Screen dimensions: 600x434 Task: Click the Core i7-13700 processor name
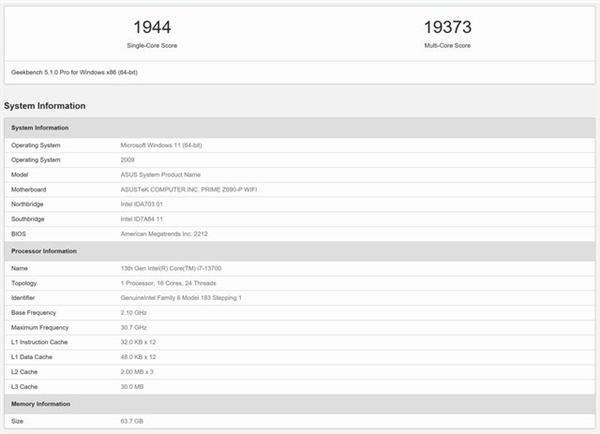point(171,268)
